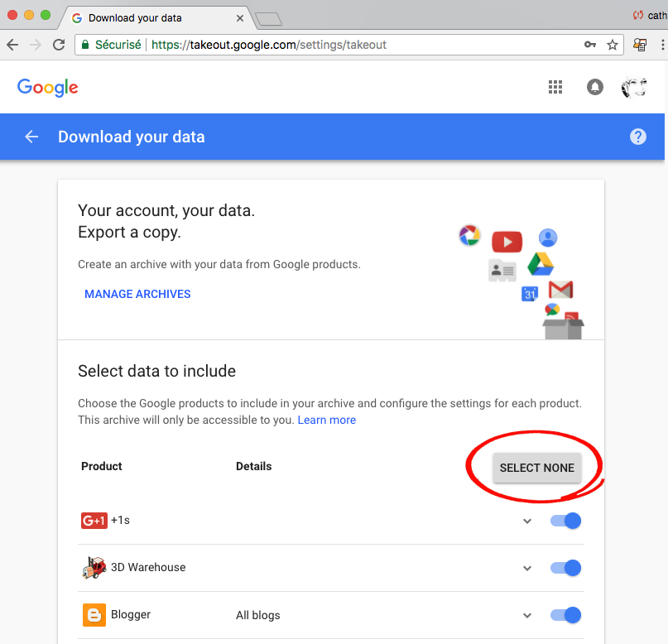Open Google notifications bell
Image resolution: width=668 pixels, height=644 pixels.
point(594,87)
